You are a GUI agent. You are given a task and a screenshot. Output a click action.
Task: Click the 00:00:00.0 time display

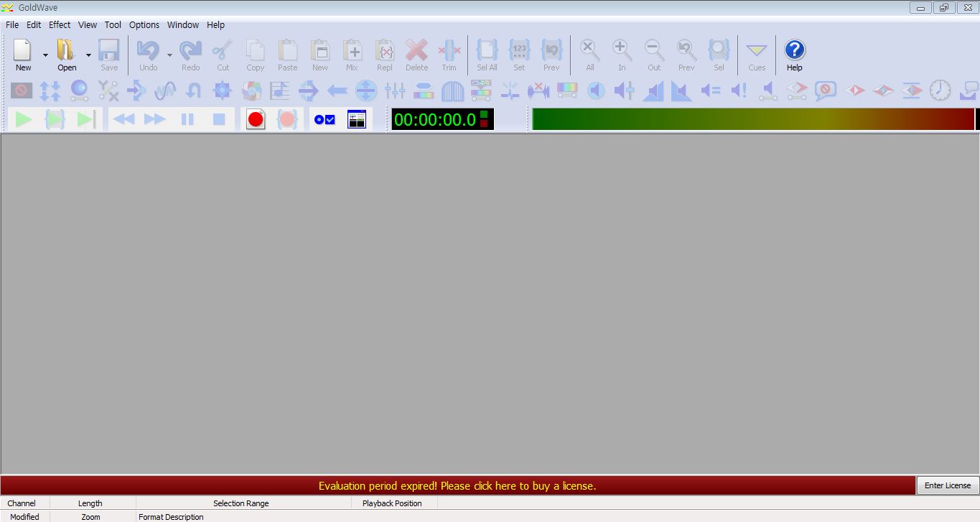click(x=442, y=119)
